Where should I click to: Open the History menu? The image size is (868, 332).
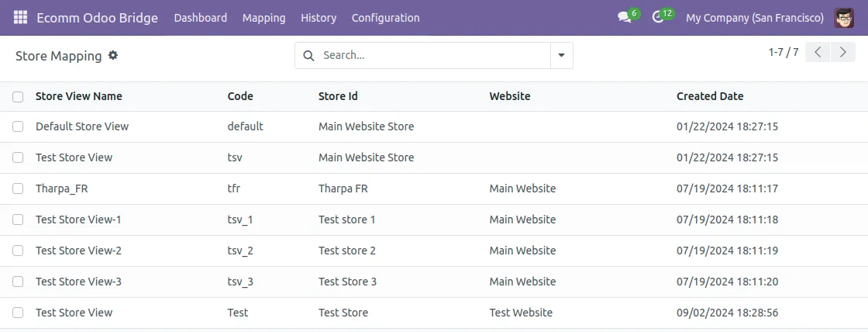tap(319, 18)
